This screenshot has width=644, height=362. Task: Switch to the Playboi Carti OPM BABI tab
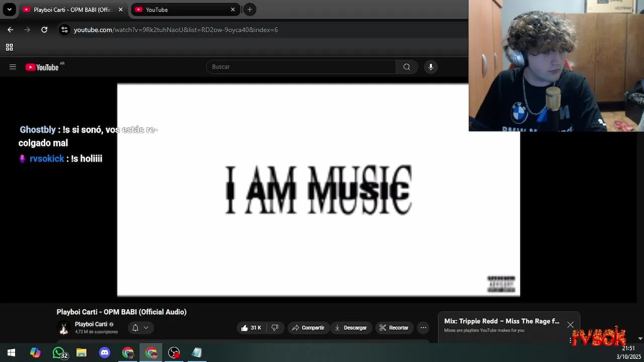72,10
